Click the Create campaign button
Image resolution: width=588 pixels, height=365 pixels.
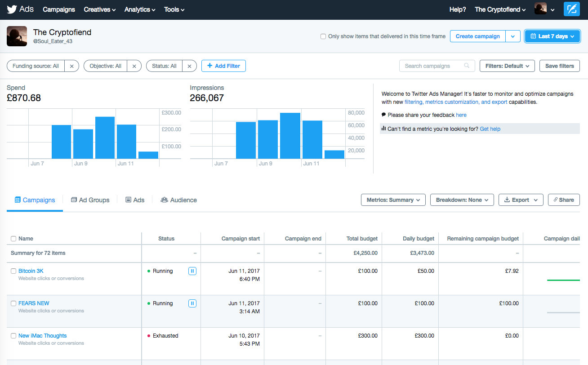point(478,36)
